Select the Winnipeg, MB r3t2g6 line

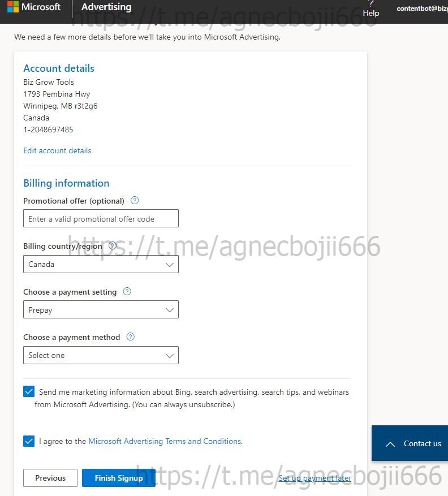(x=61, y=106)
